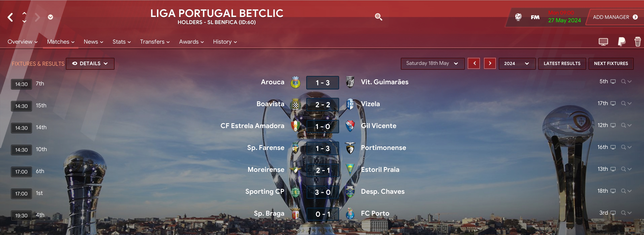Expand the Saturday 18th May date dropdown
Screen dimensions: 644x235
[432, 64]
